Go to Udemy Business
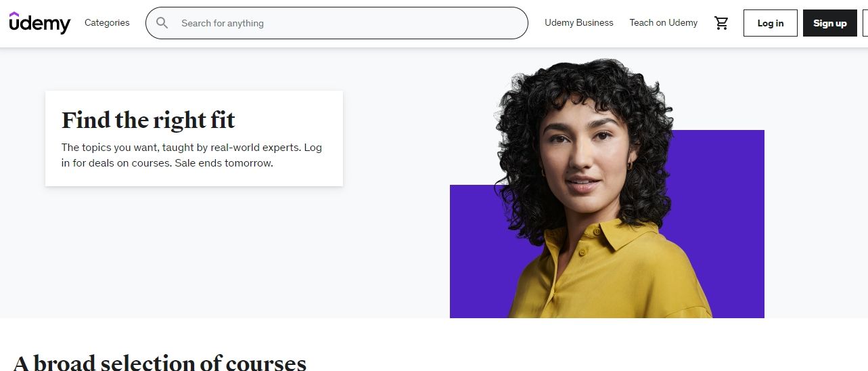 (x=578, y=23)
